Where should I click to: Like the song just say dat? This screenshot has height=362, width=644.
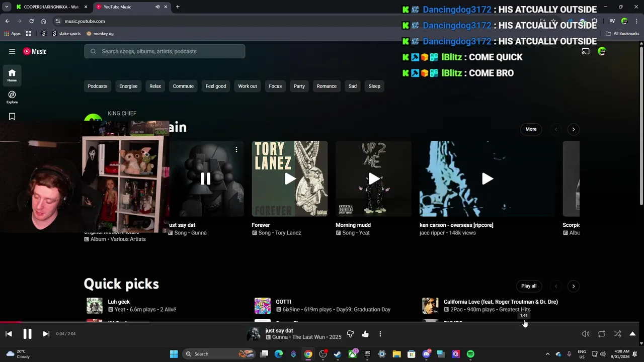coord(365,334)
